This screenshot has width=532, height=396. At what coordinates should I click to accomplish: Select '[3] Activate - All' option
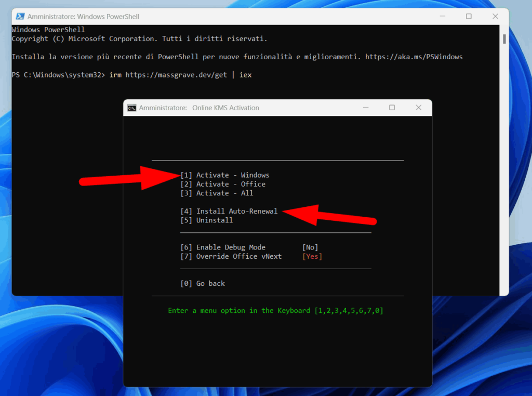(217, 193)
